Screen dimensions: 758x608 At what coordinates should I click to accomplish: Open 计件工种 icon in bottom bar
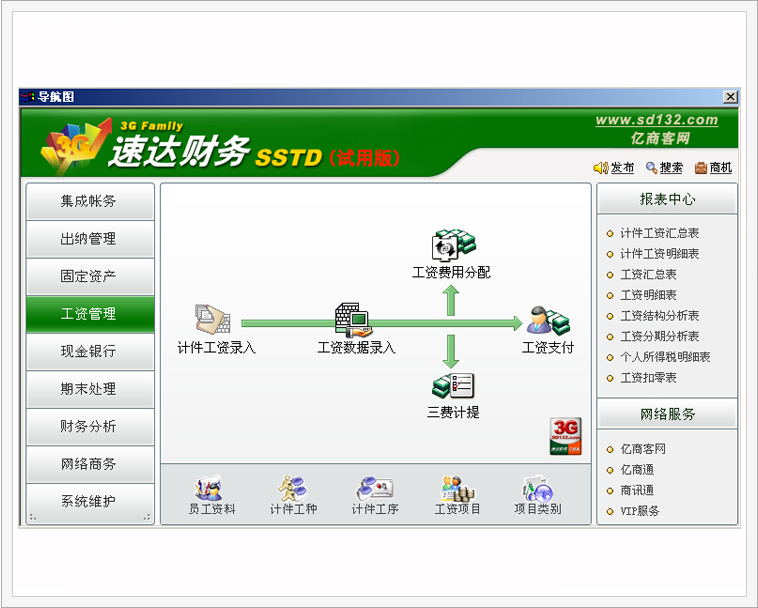point(292,488)
